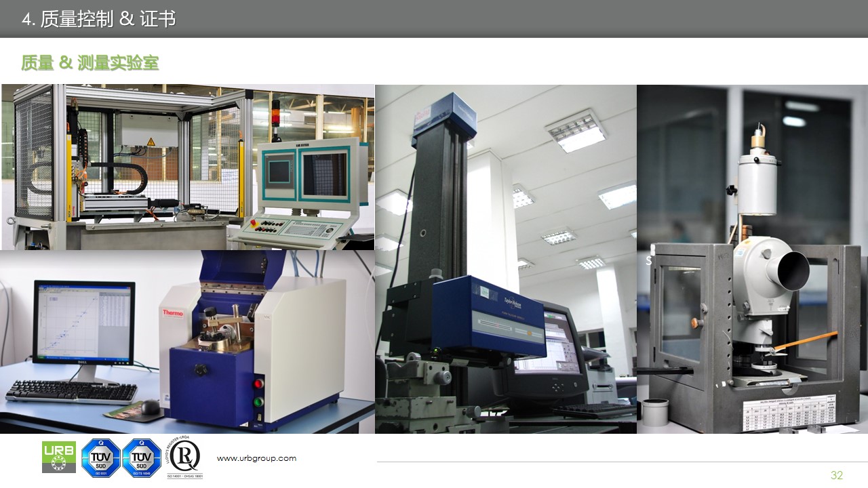
Task: Select the green subtitle '质量 & 测量实验室'
Action: (90, 64)
